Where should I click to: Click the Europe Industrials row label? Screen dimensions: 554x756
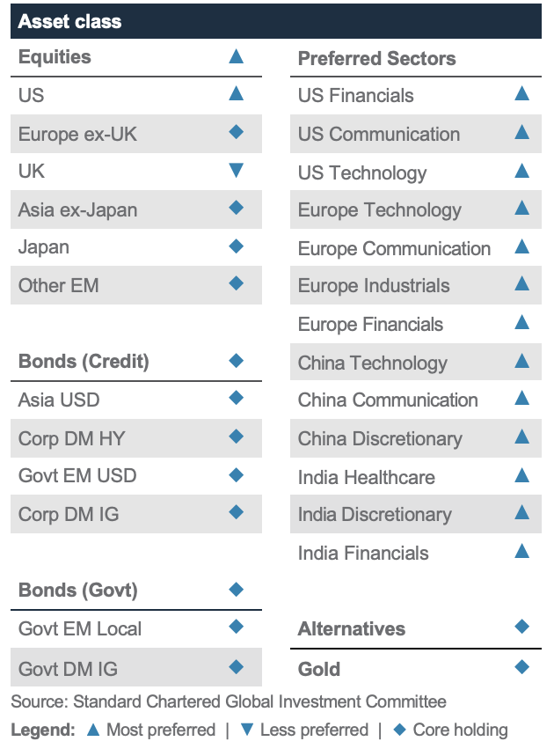[x=374, y=285]
